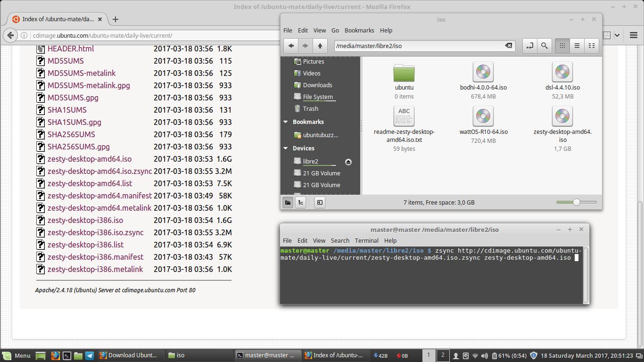Screen dimensions: 644x362
Task: Collapse the Bookmarks section in the sidebar
Action: pos(285,122)
